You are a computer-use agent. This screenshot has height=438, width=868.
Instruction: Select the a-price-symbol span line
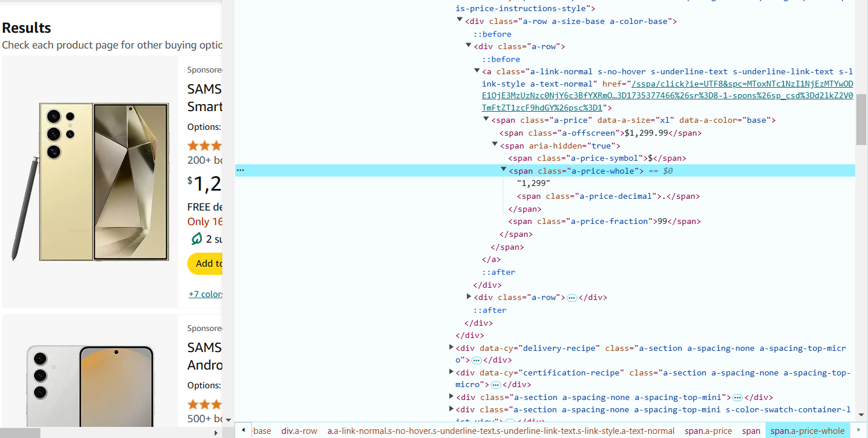pyautogui.click(x=597, y=158)
